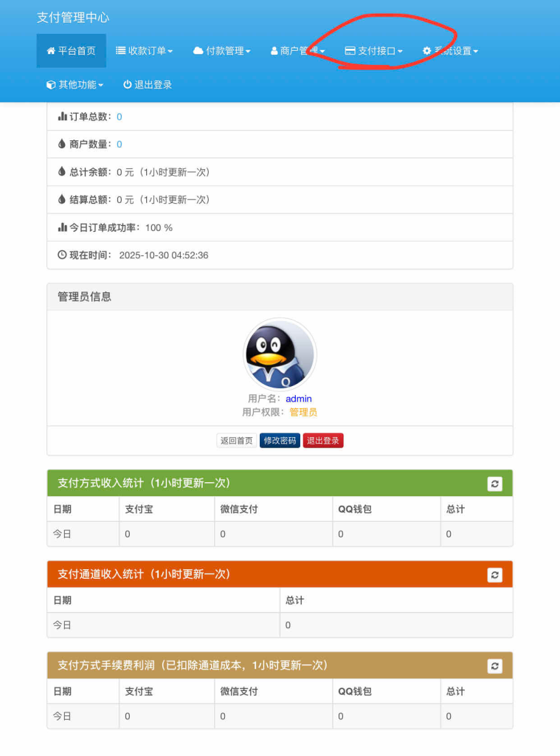
Task: Click 退出登录 in the navigation bar
Action: click(148, 85)
